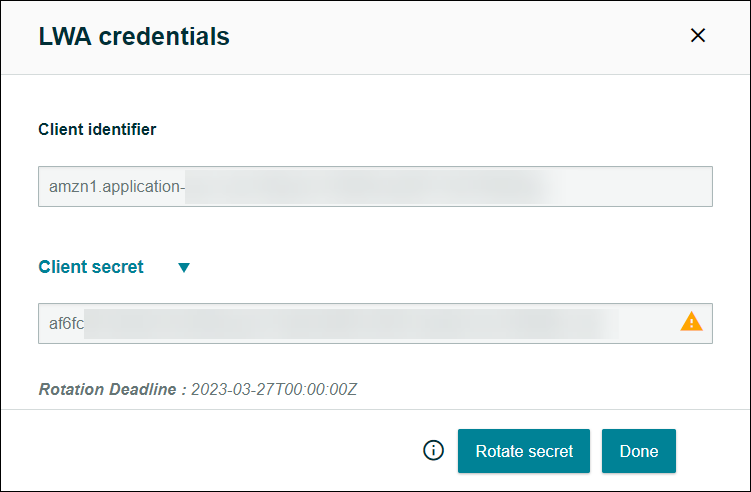Confirm with the Done button

pos(638,451)
